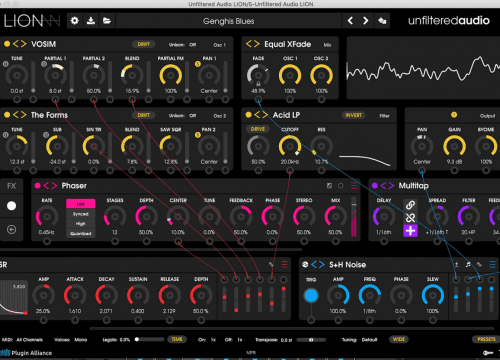Click the save preset download icon
Image resolution: width=500 pixels, height=360 pixels.
pyautogui.click(x=91, y=21)
